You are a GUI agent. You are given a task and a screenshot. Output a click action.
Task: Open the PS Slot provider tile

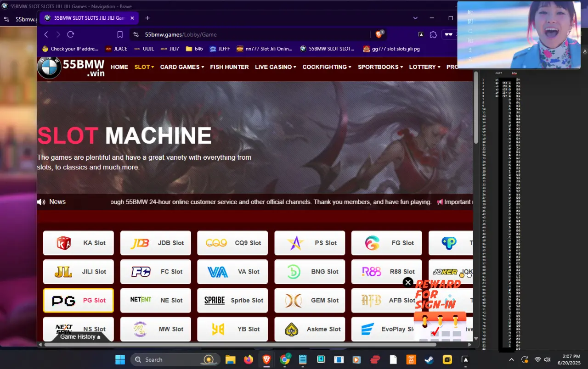tap(310, 243)
